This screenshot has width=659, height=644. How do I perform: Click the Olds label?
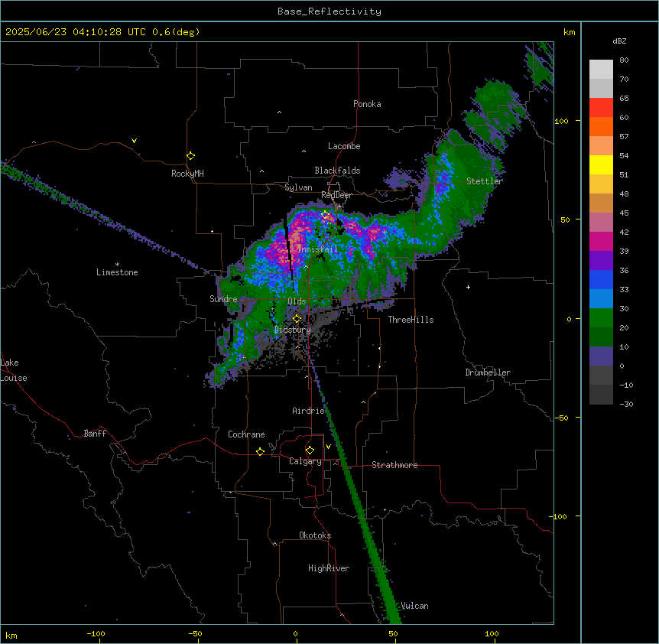click(x=297, y=301)
